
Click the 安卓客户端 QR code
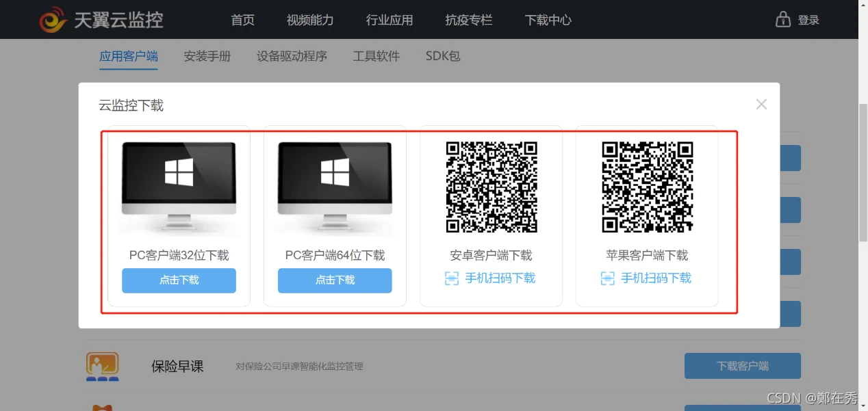point(492,187)
